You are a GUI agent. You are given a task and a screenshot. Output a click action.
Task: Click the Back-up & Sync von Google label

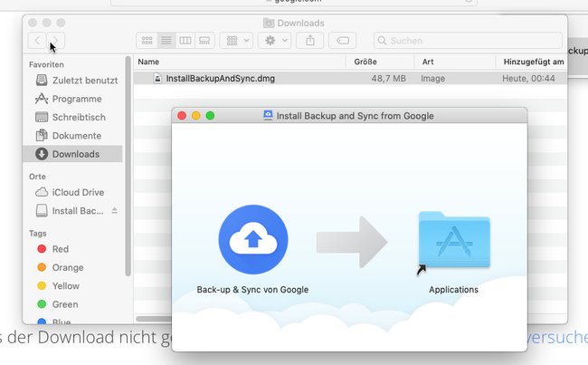[x=252, y=290]
